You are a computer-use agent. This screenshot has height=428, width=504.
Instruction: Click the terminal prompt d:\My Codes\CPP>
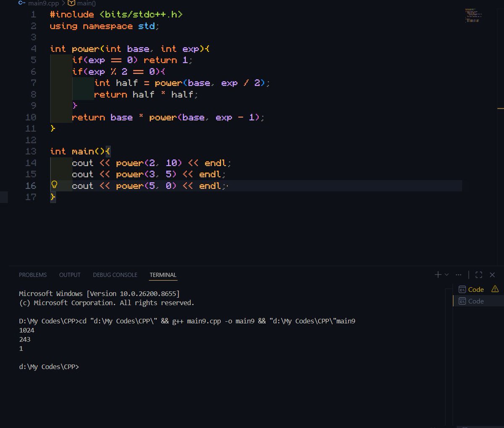click(x=49, y=367)
